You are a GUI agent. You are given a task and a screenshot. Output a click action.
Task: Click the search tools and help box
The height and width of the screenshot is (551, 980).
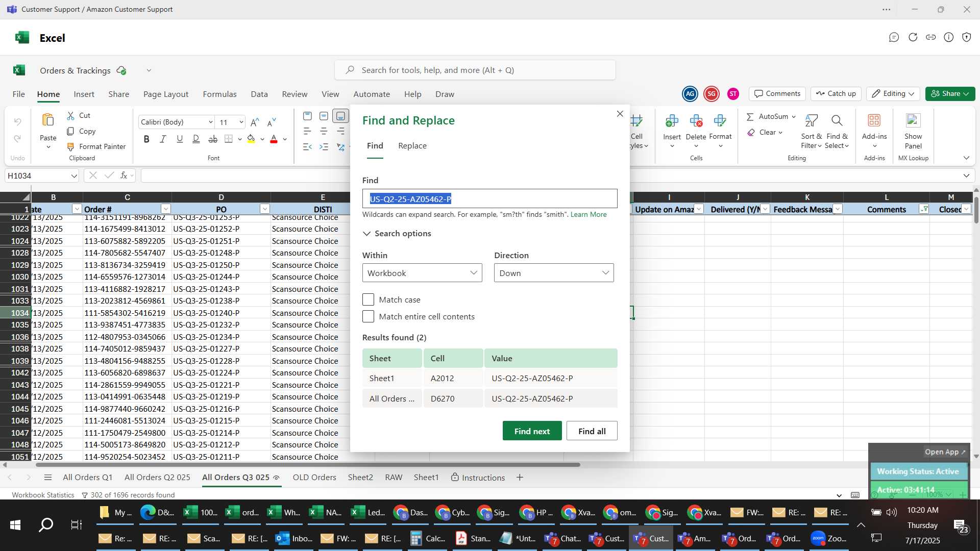point(475,70)
